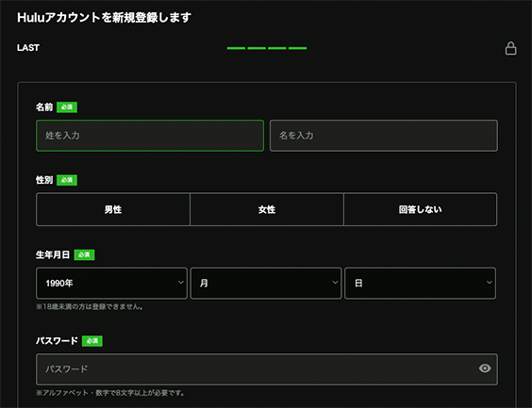Open the 1990年 birth year dropdown
The width and height of the screenshot is (532, 408).
tap(111, 284)
